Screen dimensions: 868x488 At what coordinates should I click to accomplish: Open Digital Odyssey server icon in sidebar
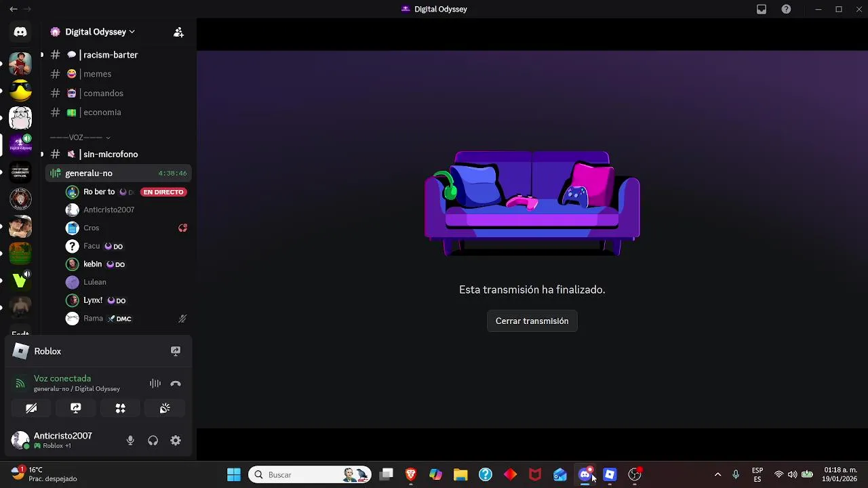[20, 144]
